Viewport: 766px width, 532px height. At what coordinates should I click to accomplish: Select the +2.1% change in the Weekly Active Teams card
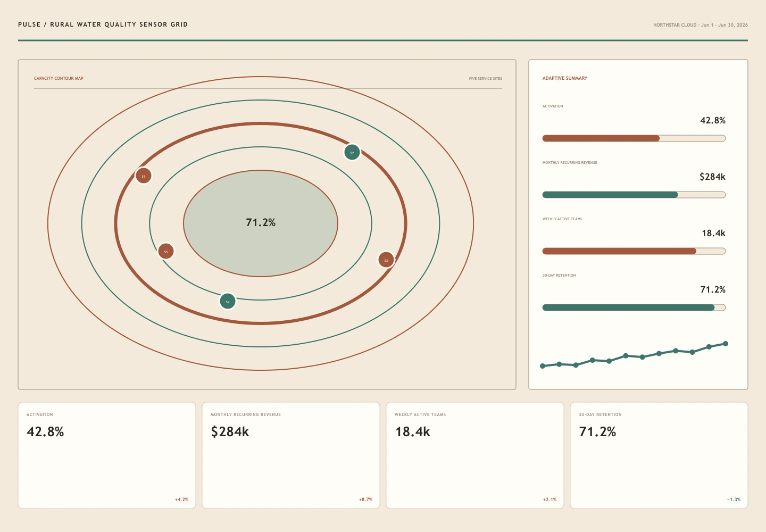(x=549, y=500)
